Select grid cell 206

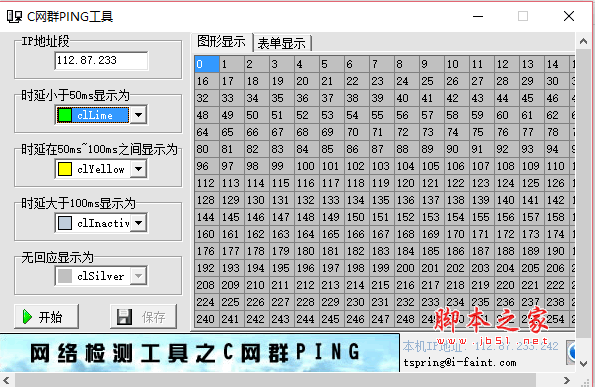pyautogui.click(x=557, y=268)
